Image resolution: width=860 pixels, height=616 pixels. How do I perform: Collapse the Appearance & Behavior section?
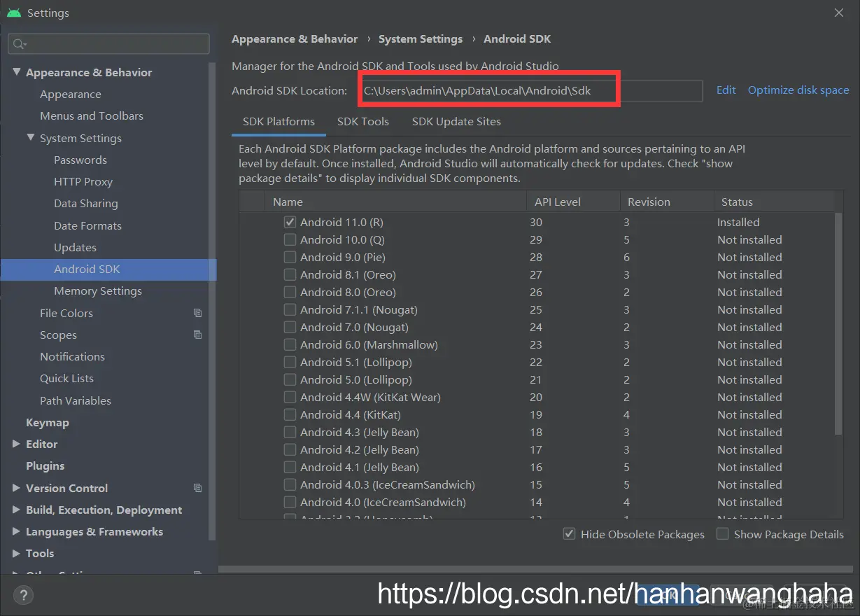(17, 72)
